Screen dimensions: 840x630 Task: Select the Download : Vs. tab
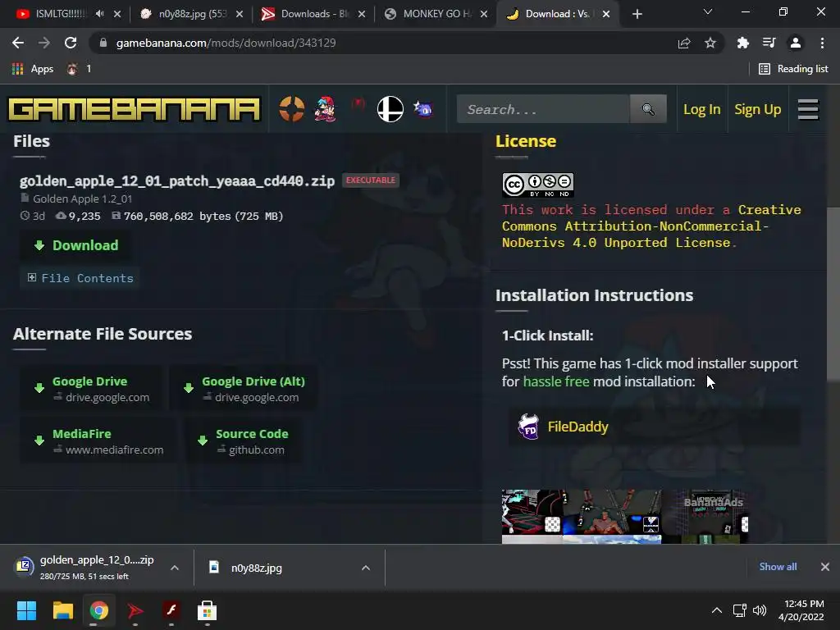[557, 14]
